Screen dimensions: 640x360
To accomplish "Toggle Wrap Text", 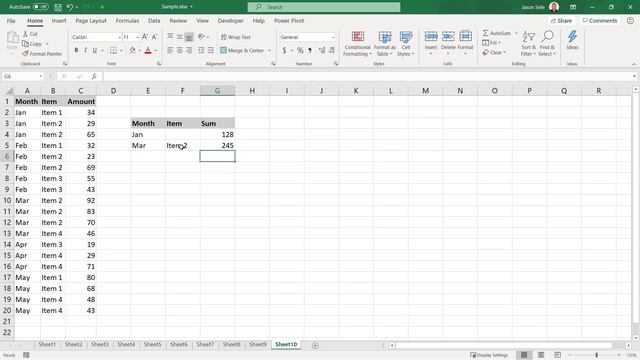I will pyautogui.click(x=236, y=37).
